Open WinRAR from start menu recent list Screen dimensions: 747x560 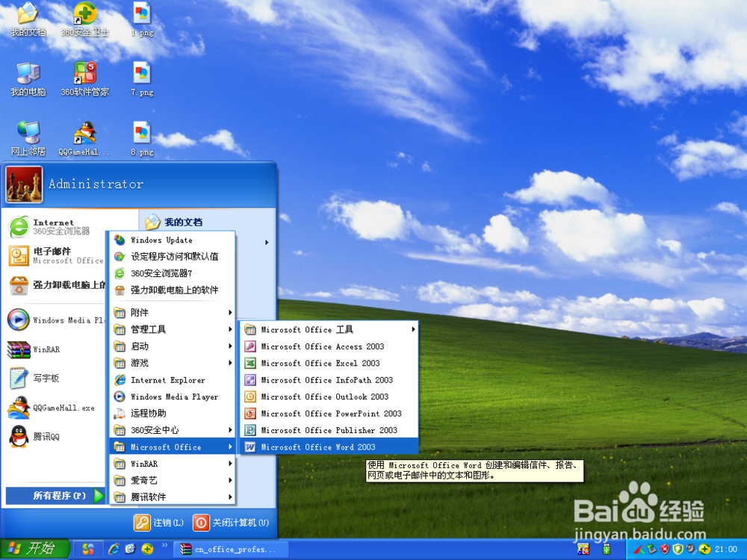pos(55,349)
